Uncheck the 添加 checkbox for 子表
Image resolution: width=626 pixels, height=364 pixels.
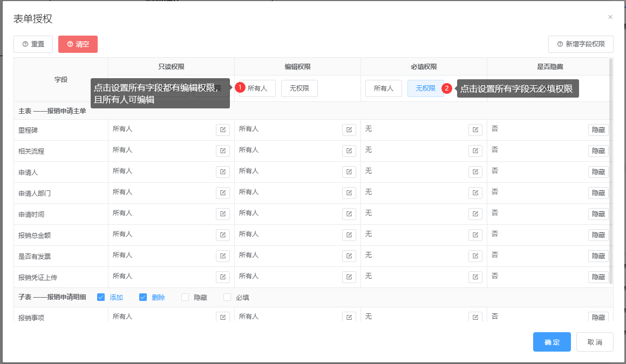101,297
